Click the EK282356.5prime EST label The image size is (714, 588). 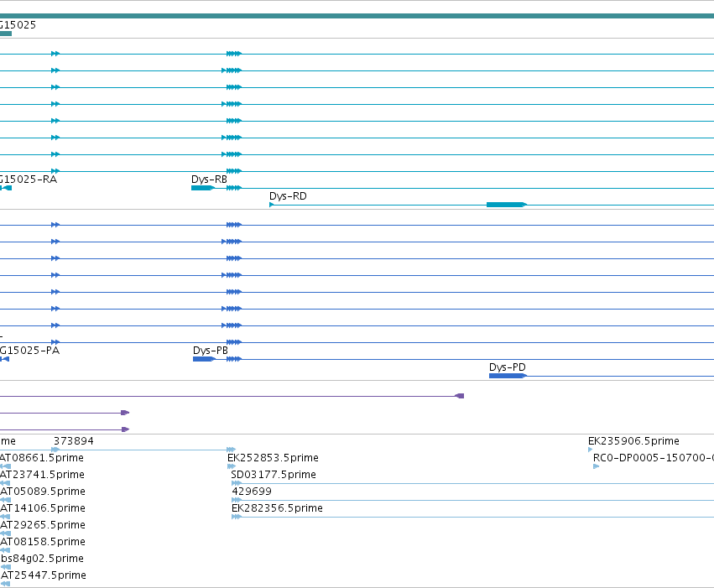coord(277,508)
